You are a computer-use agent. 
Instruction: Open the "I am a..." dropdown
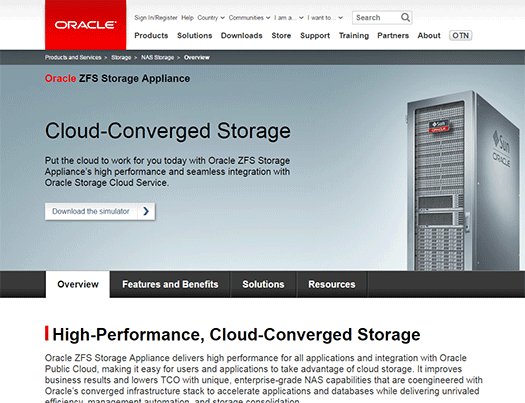pos(289,18)
